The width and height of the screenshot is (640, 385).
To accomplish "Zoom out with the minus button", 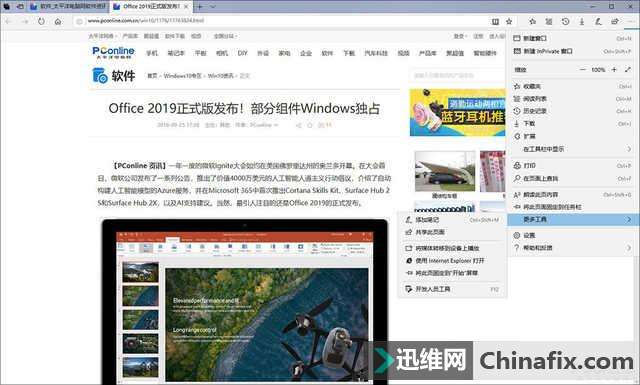I will pyautogui.click(x=582, y=70).
